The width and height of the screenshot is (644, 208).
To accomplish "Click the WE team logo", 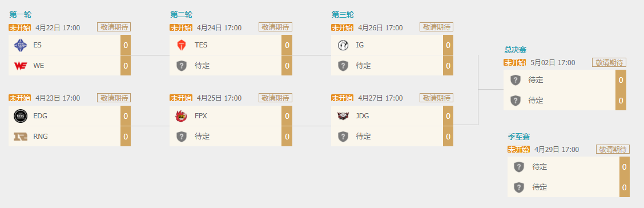I will (x=20, y=66).
